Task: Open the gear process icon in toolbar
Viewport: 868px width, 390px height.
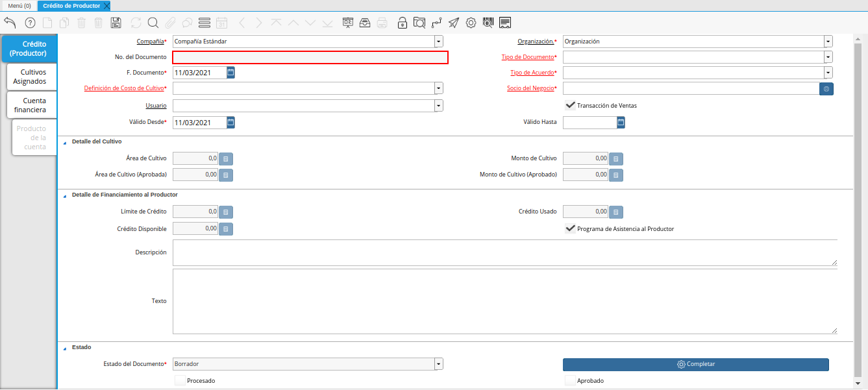Action: [x=471, y=23]
